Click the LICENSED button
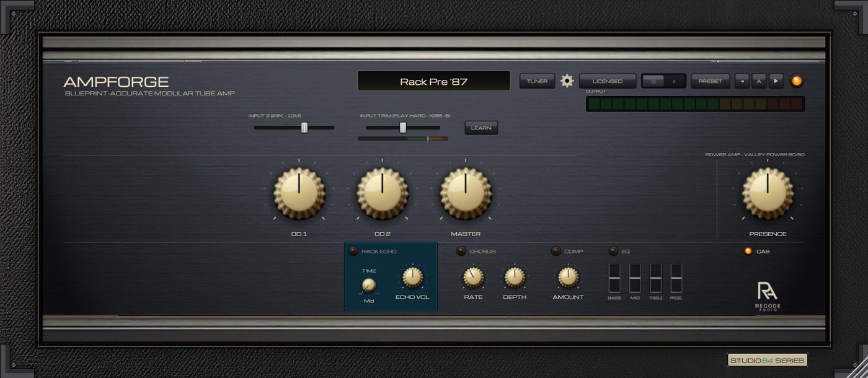The height and width of the screenshot is (378, 868). 608,81
